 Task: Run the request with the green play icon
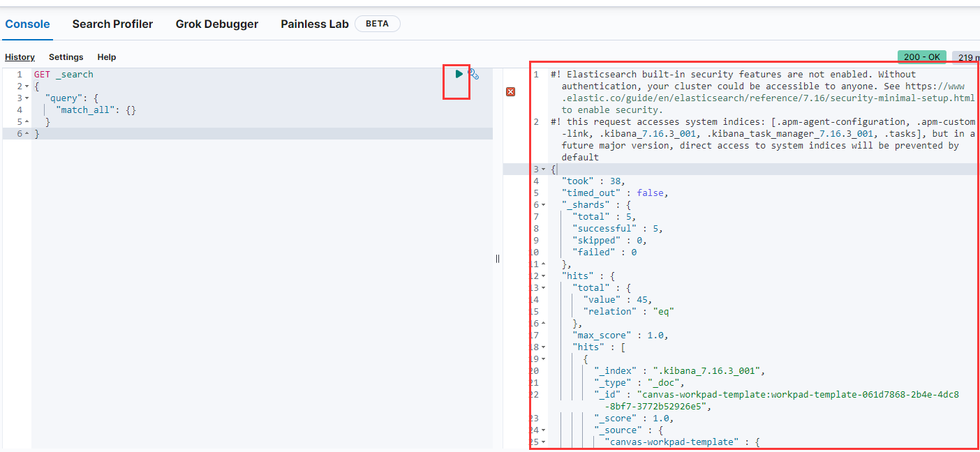(x=459, y=73)
